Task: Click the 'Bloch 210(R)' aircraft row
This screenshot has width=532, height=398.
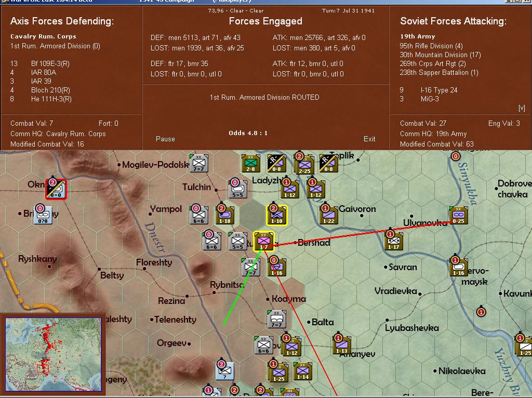Action: [x=41, y=90]
